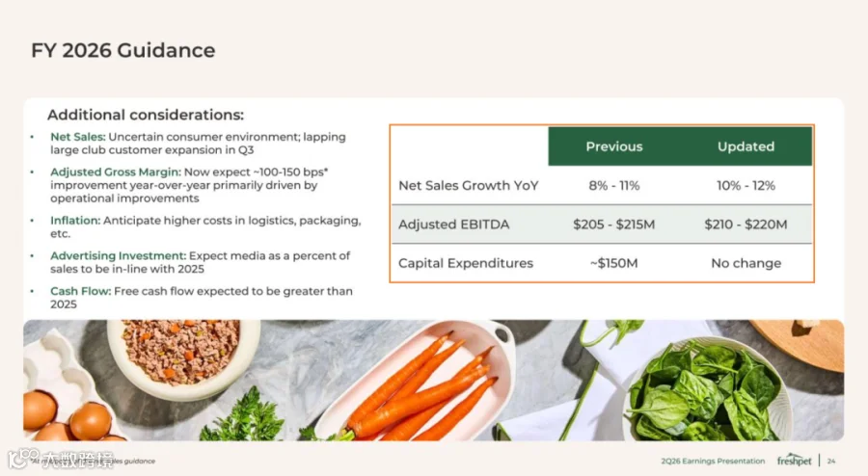The width and height of the screenshot is (868, 476).
Task: Click the 10% - 12% updated value
Action: [x=746, y=186]
